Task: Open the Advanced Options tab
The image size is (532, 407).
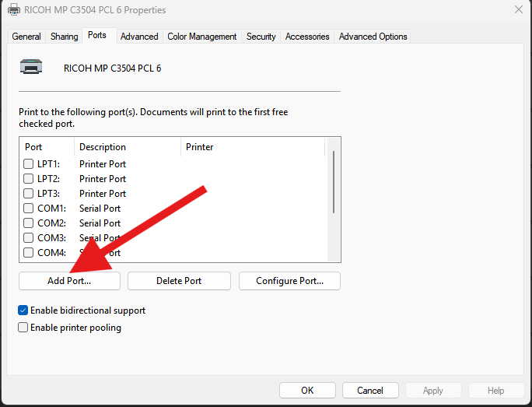Action: coord(373,37)
